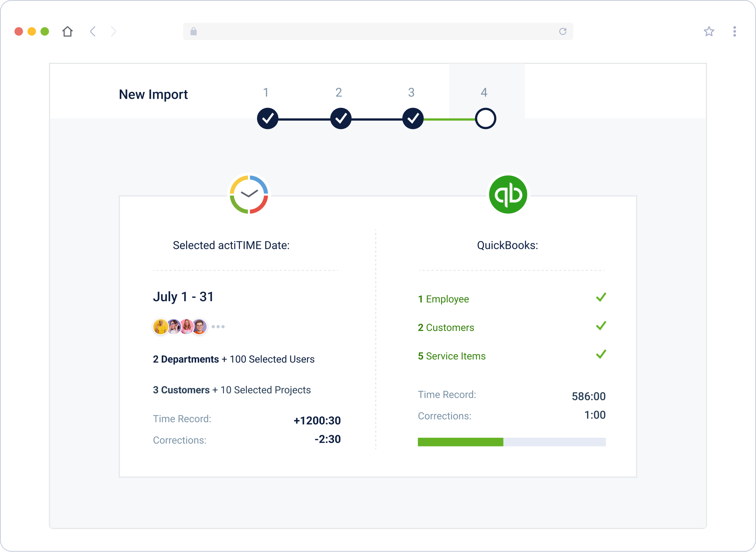Click the checkmark next to 5 Service Items
This screenshot has width=756, height=552.
[601, 355]
